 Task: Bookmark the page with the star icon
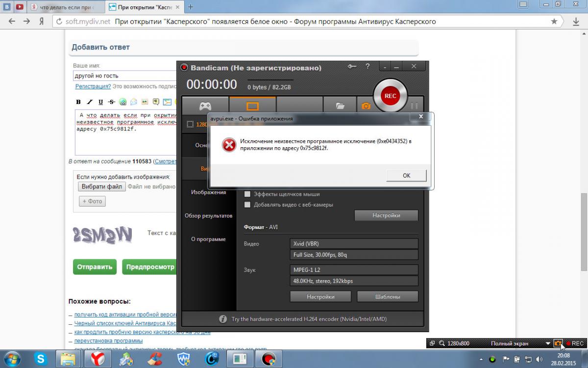[x=554, y=22]
